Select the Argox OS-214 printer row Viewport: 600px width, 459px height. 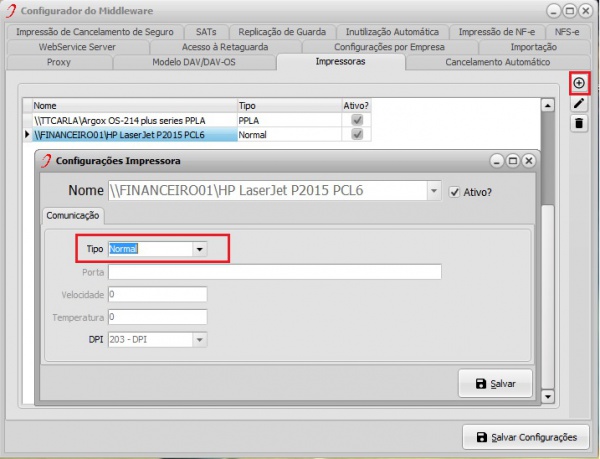130,120
